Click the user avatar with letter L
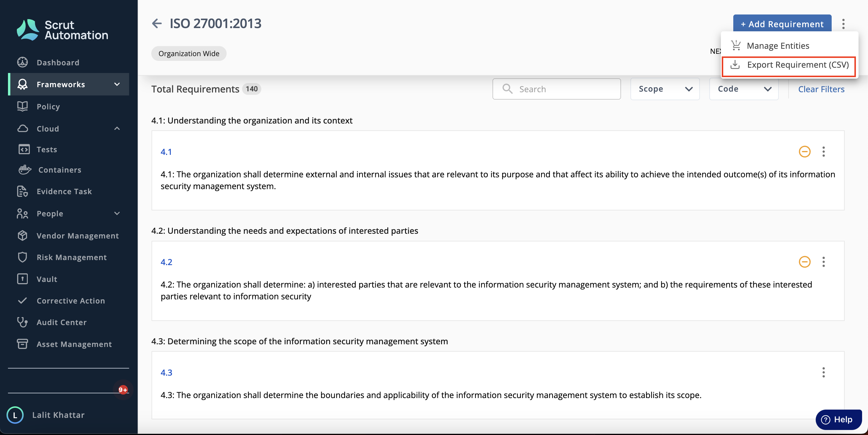 pos(15,415)
